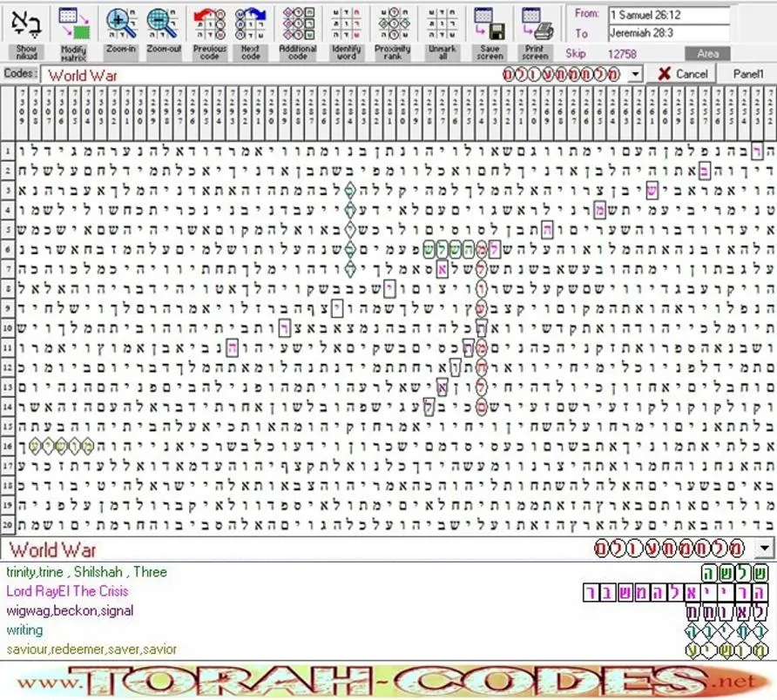
Task: Select the 'Lord RayEl The Crisis' entry
Action: click(x=67, y=591)
